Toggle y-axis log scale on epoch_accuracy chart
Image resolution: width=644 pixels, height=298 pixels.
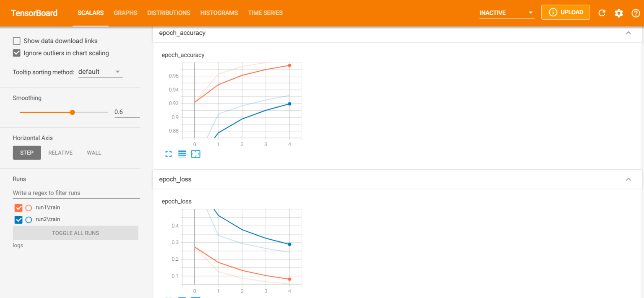pos(182,154)
